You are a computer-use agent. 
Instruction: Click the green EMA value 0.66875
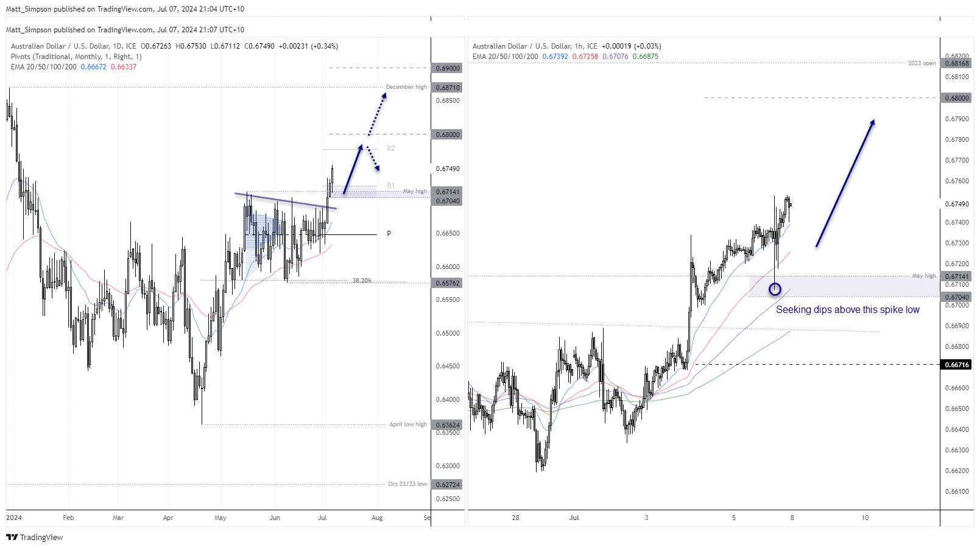[x=646, y=57]
